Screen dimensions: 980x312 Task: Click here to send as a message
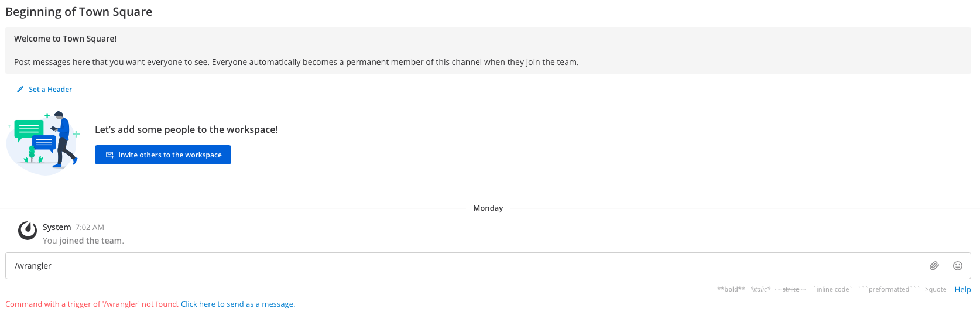click(238, 304)
